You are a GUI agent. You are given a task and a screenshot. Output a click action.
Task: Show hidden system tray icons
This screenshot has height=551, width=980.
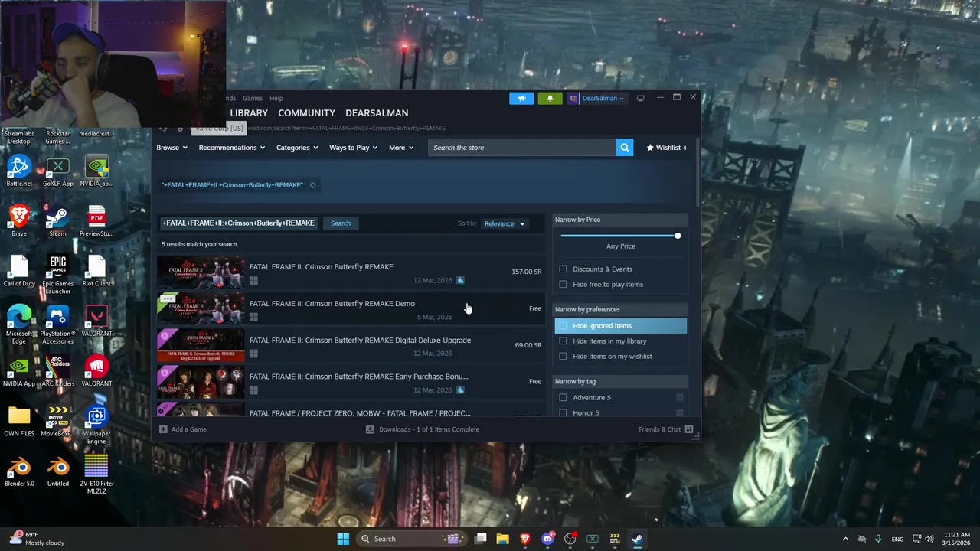845,539
